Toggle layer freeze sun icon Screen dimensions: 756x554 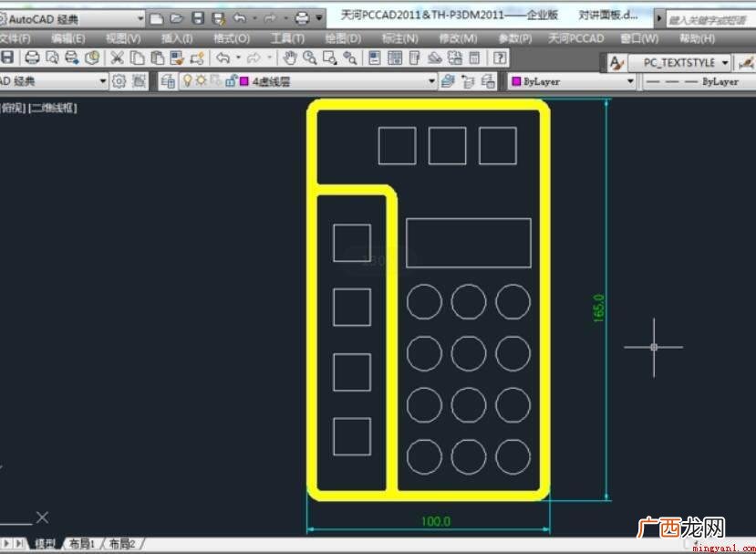[201, 81]
